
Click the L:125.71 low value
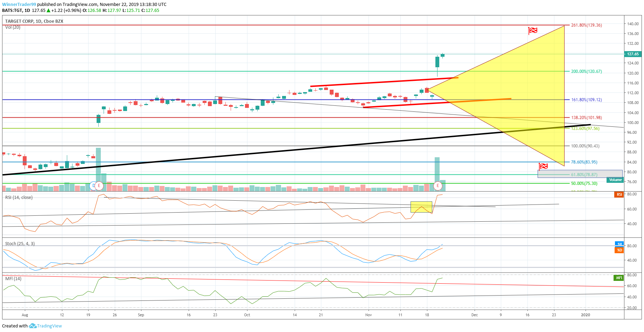coord(131,11)
